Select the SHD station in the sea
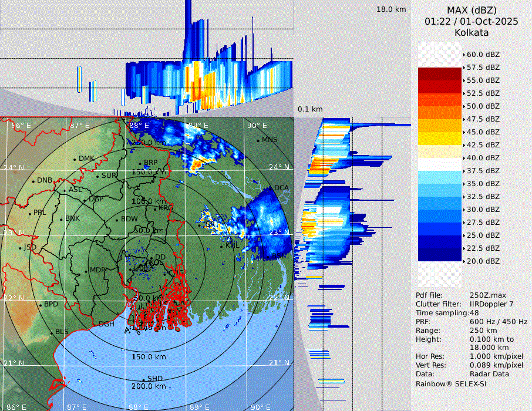The width and height of the screenshot is (532, 411). (x=154, y=379)
